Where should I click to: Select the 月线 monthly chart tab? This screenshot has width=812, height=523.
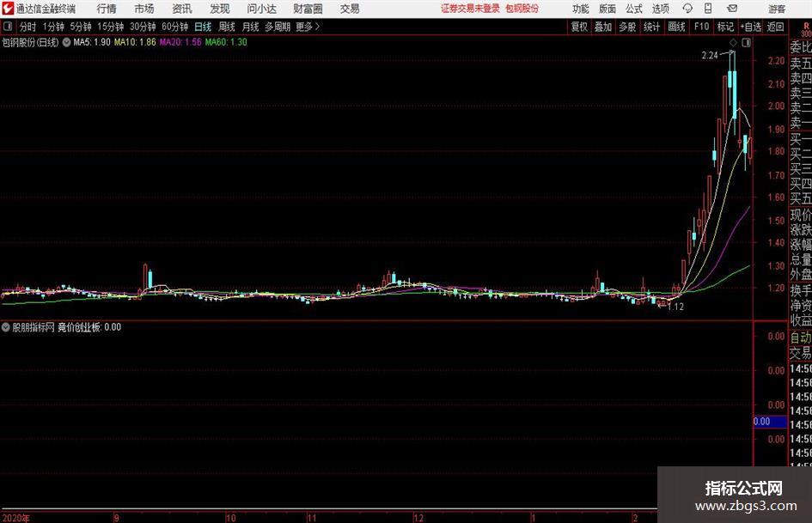tap(251, 27)
